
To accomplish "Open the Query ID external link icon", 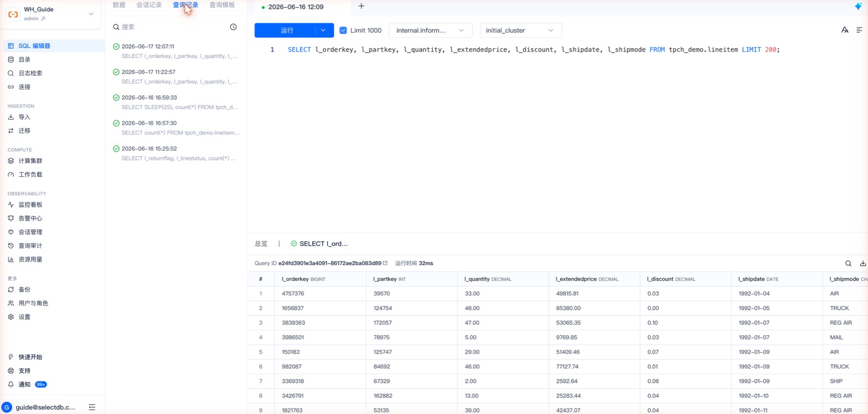I will (385, 263).
